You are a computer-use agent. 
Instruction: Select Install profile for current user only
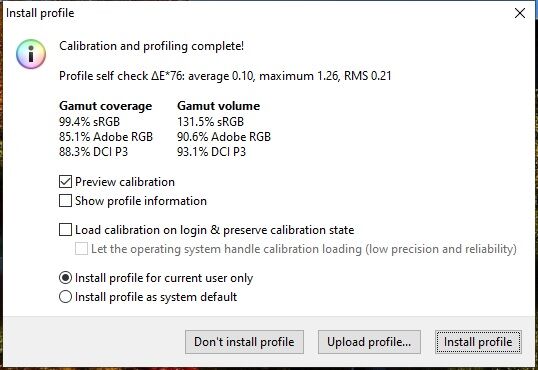[x=65, y=278]
